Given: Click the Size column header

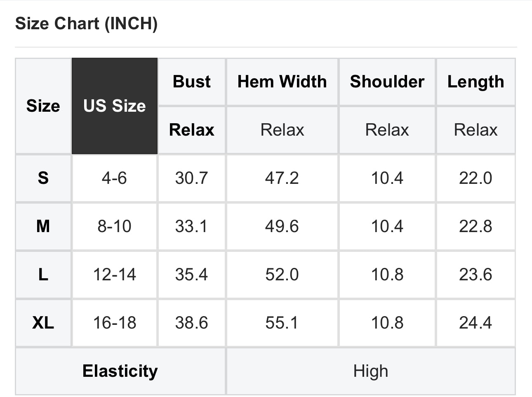Looking at the screenshot, I should 43,106.
